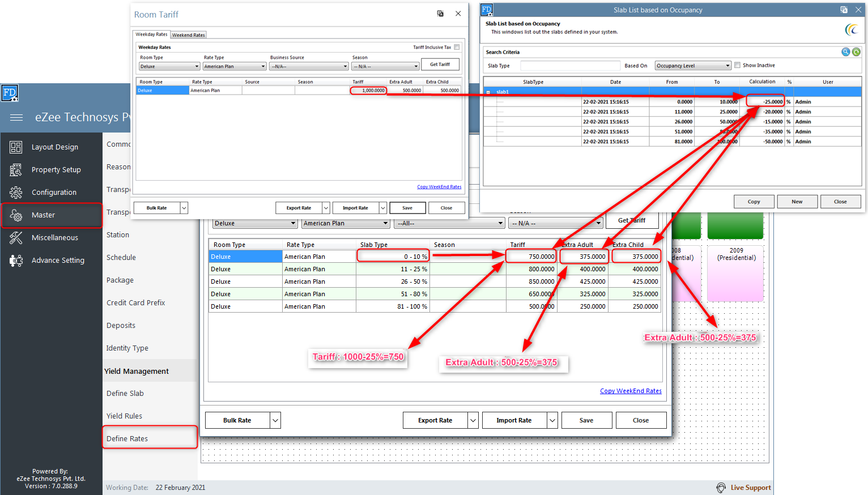Close the Room Tariff window with X
Screen dimensions: 868x495
pos(458,14)
